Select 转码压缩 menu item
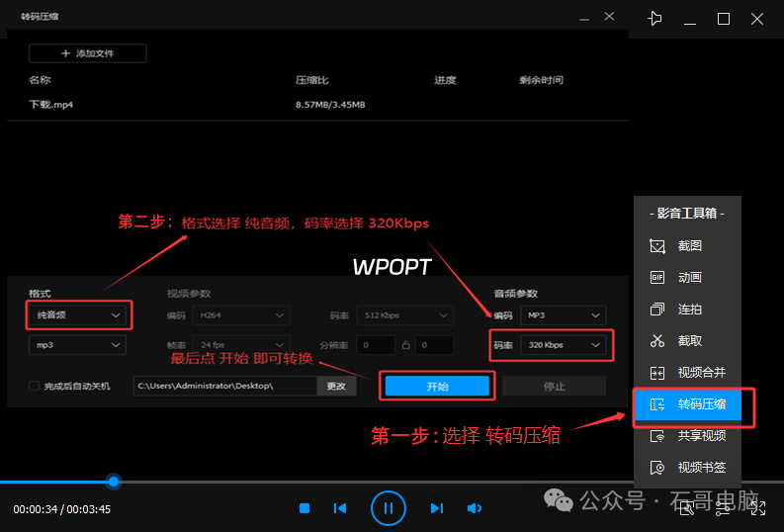This screenshot has height=532, width=784. click(x=693, y=404)
